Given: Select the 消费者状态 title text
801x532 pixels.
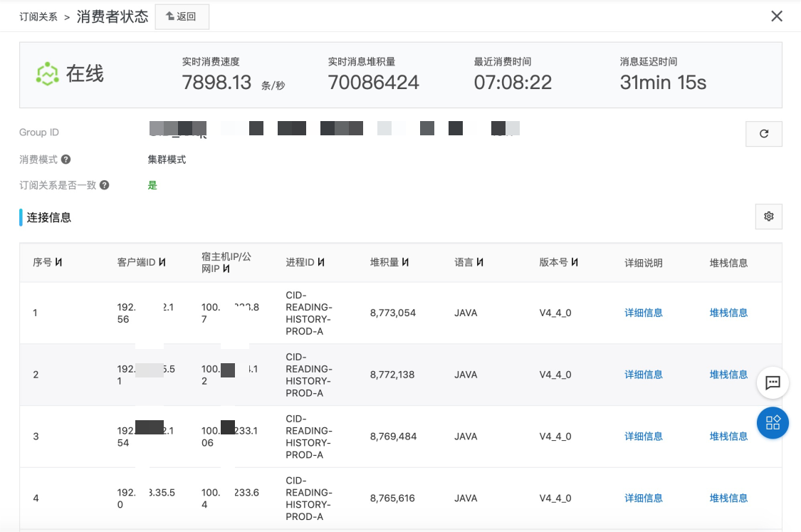Looking at the screenshot, I should click(112, 16).
